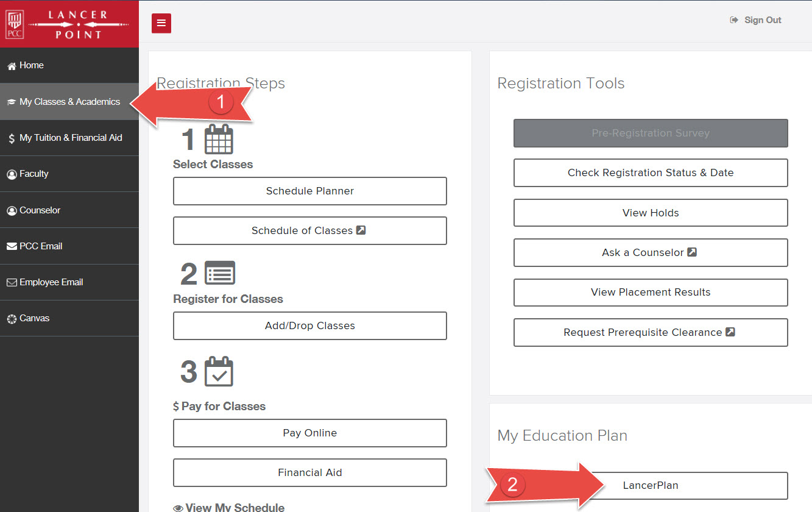
Task: Click the external link icon on Ask a Counselor
Action: click(692, 252)
